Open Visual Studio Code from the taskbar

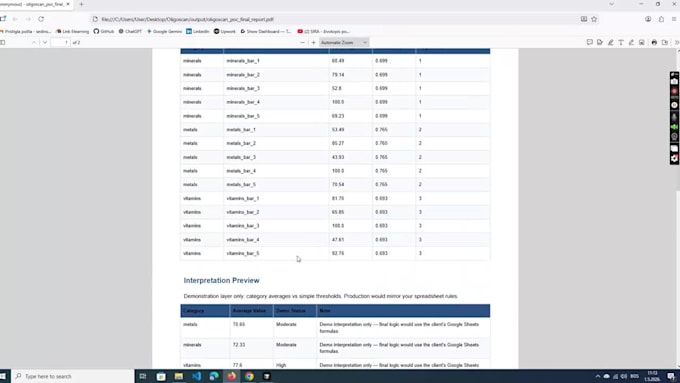(x=196, y=376)
